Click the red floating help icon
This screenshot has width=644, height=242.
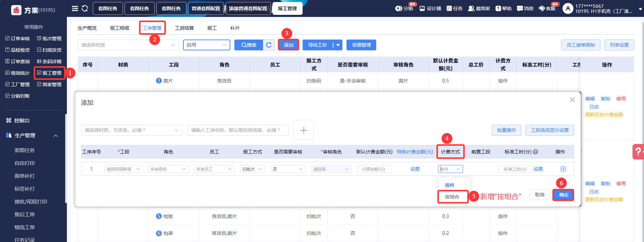(638, 152)
